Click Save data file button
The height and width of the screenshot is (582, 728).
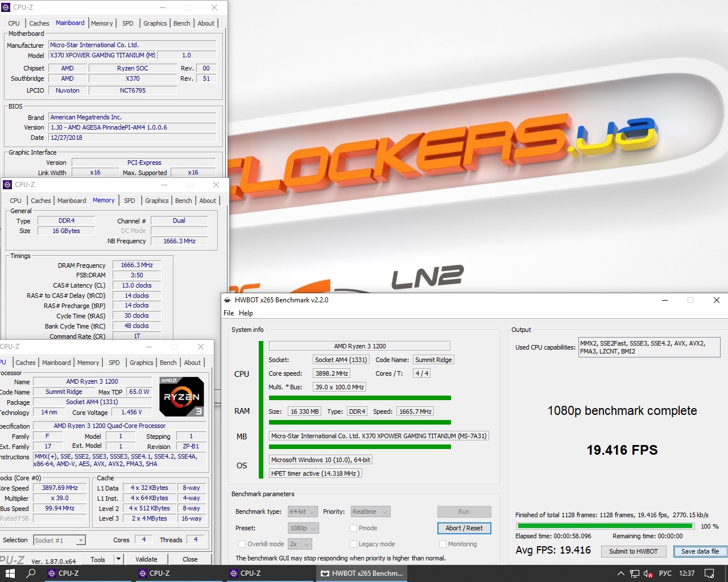point(700,551)
